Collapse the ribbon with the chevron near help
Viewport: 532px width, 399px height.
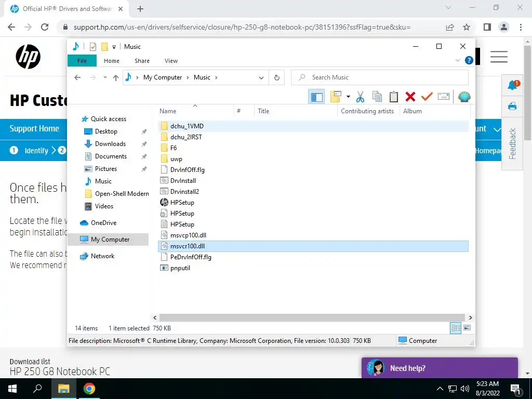pyautogui.click(x=457, y=60)
